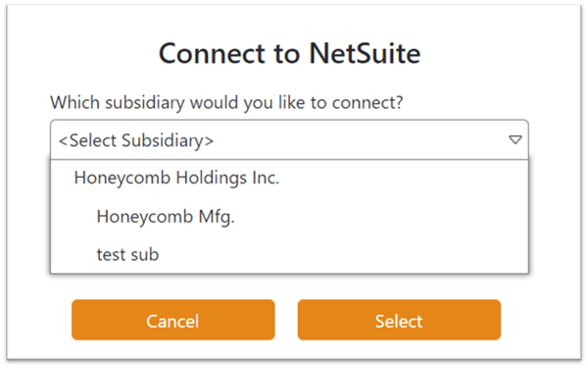This screenshot has height=368, width=588.
Task: Click the orange Cancel button
Action: pyautogui.click(x=173, y=320)
